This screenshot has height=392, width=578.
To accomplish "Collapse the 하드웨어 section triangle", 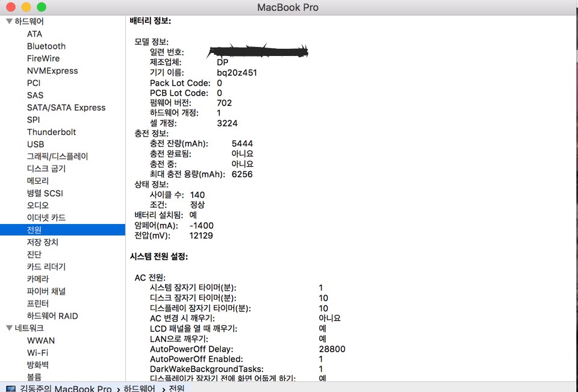I will click(x=9, y=22).
